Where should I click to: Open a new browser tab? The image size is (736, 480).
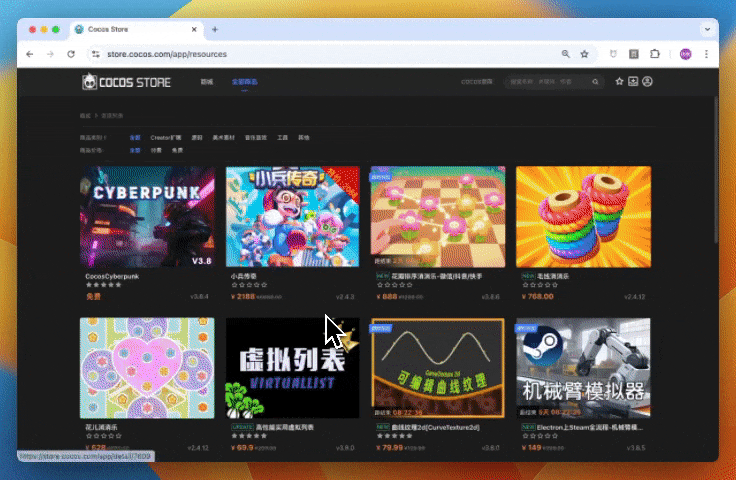(x=215, y=30)
